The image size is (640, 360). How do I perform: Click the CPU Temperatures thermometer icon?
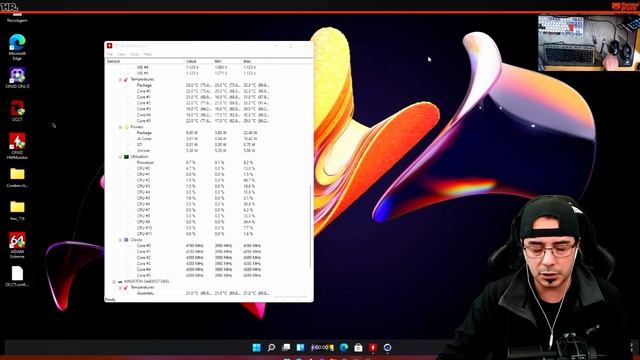pyautogui.click(x=126, y=79)
